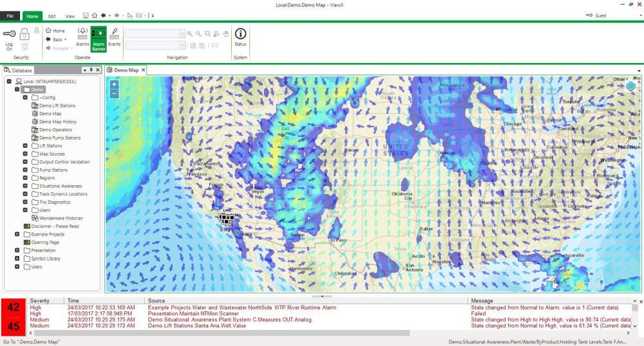This screenshot has width=644, height=346.
Task: Select Demo Map History in tree
Action: click(57, 122)
